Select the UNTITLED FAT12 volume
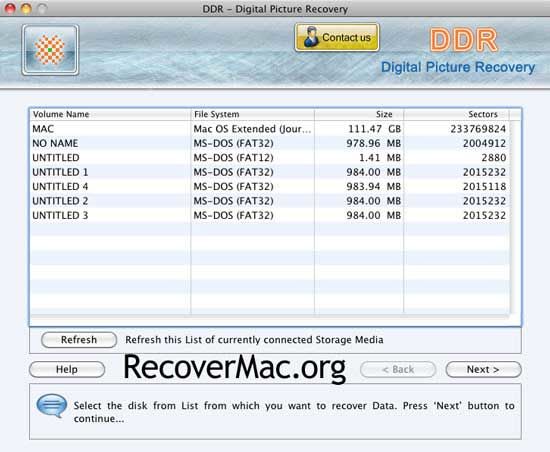The height and width of the screenshot is (452, 550). [270, 157]
